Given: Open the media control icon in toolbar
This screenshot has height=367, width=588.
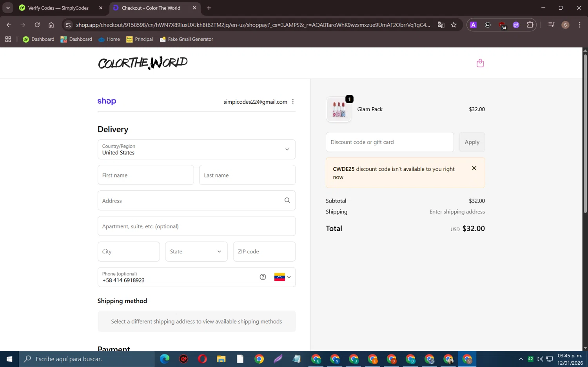Looking at the screenshot, I should point(551,25).
